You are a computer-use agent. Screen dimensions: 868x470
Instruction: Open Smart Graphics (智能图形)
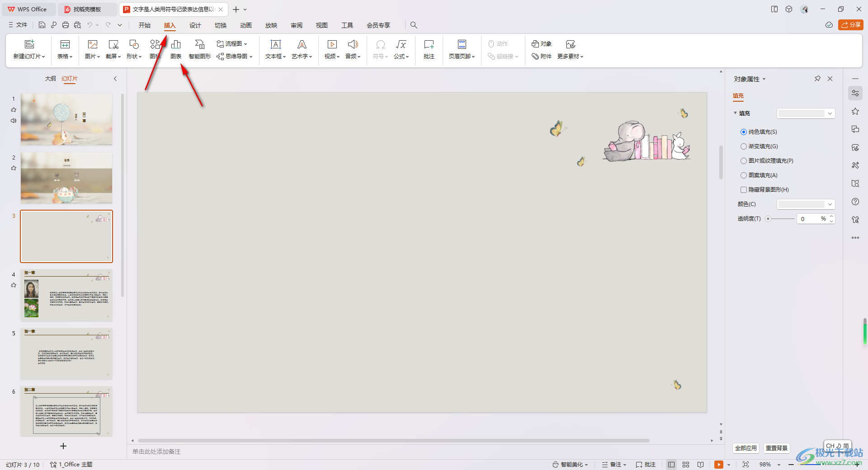[x=200, y=49]
